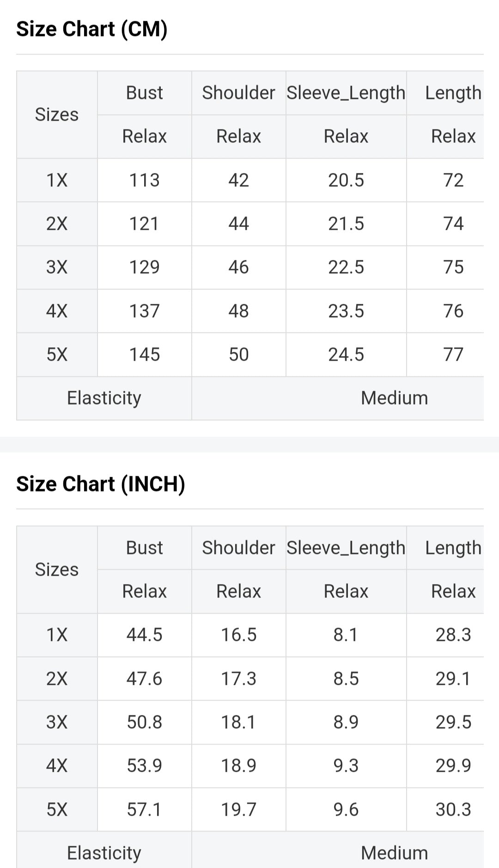Screen dimensions: 499x868
Task: Tap the Shoulder header in the INCH chart
Action: [238, 548]
